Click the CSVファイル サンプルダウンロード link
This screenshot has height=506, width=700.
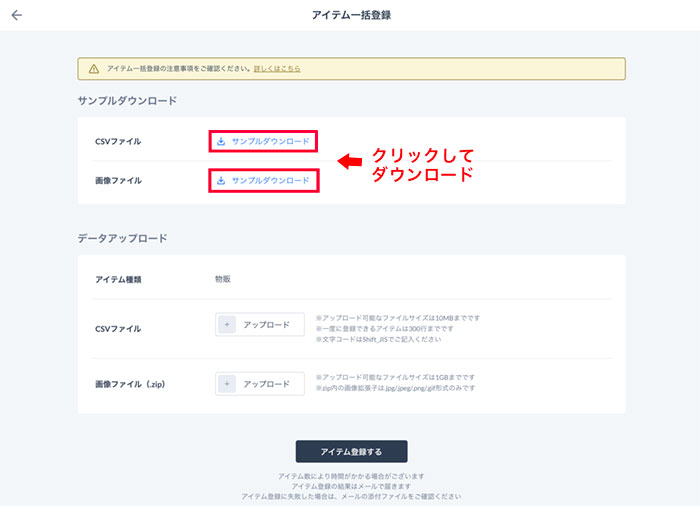pyautogui.click(x=263, y=141)
